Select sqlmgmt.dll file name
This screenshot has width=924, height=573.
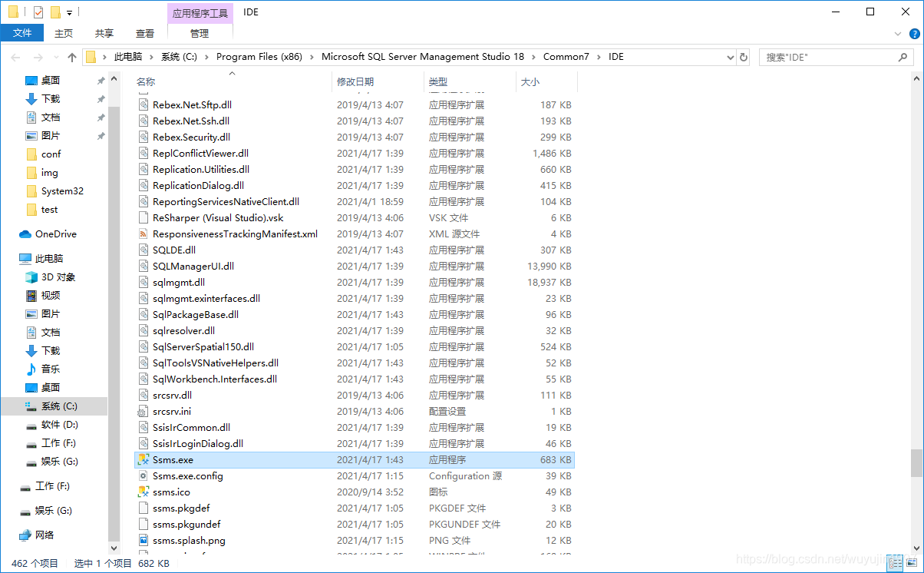(179, 282)
